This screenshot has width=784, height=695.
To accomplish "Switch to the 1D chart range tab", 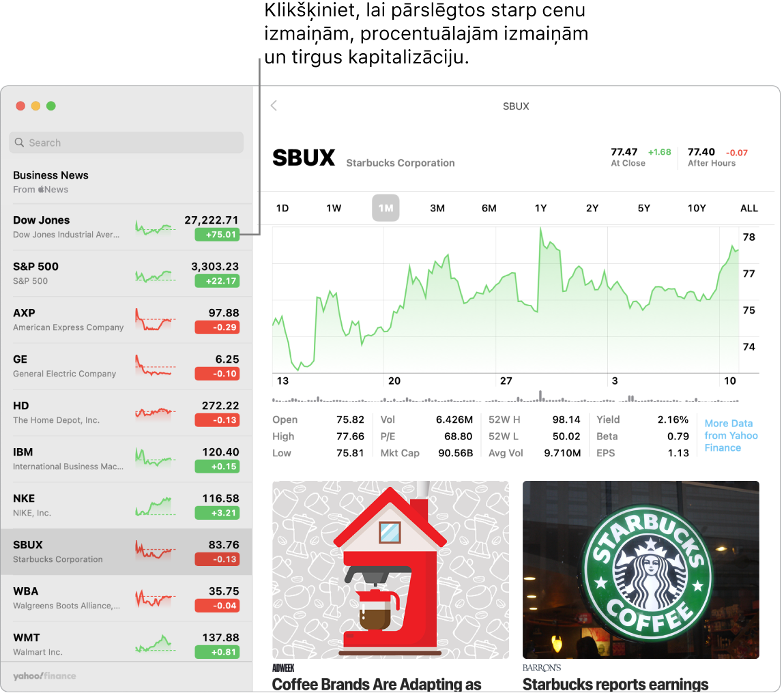I will coord(283,208).
